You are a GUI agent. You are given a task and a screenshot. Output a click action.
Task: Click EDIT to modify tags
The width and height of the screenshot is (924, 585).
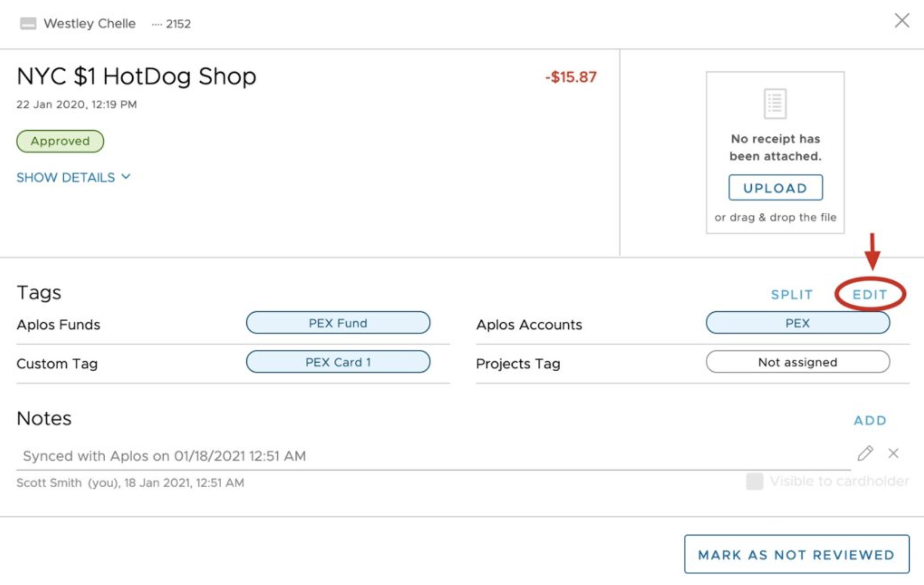pos(870,295)
